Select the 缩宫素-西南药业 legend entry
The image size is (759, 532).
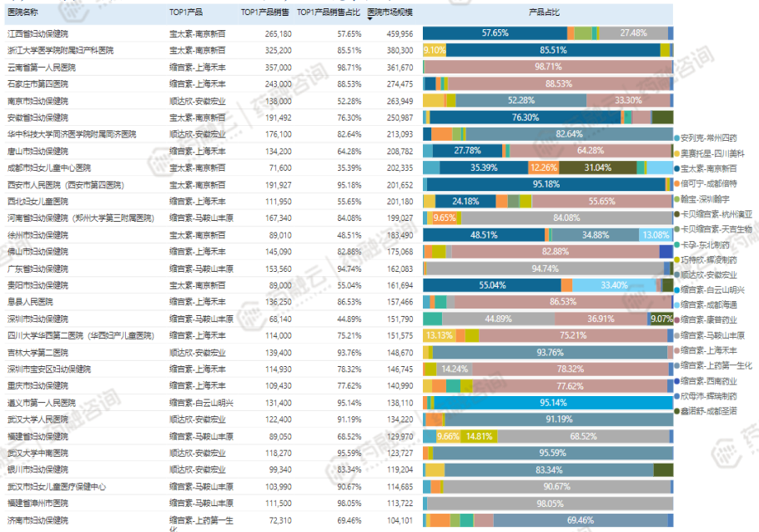coord(706,381)
